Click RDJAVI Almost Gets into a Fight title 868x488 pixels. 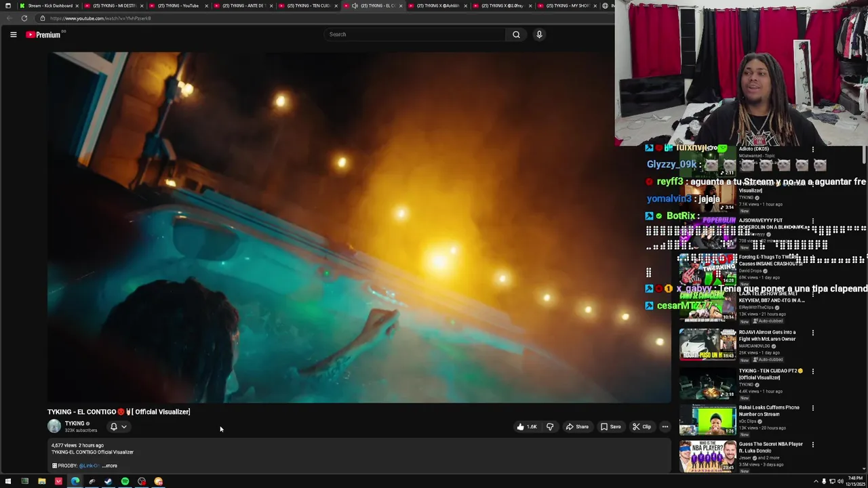click(768, 335)
